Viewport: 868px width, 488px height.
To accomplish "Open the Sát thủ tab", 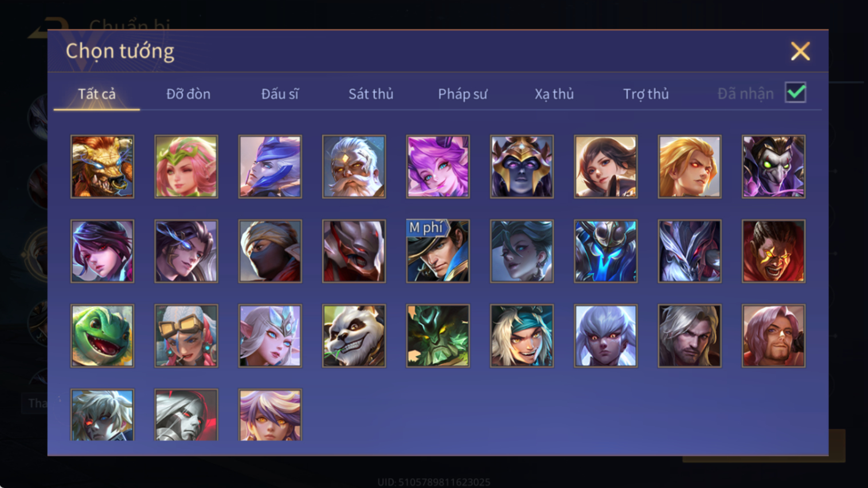I will [x=371, y=94].
